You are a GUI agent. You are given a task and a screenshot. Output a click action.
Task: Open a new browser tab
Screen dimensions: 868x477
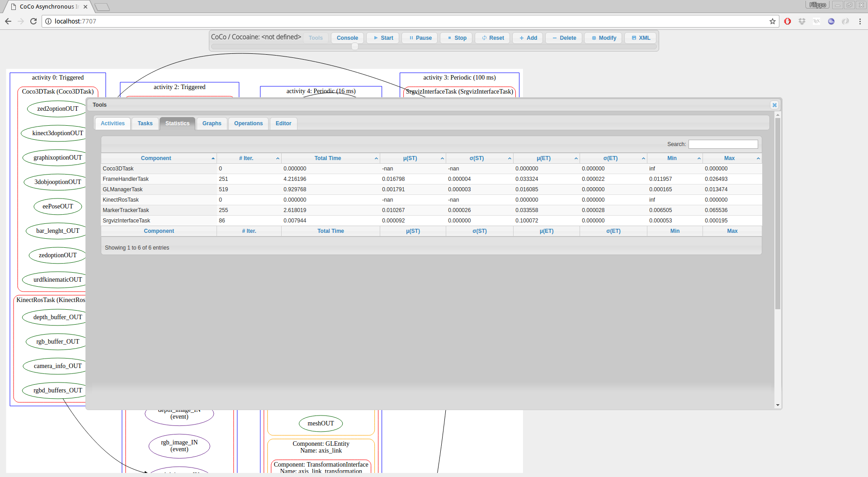click(x=102, y=7)
